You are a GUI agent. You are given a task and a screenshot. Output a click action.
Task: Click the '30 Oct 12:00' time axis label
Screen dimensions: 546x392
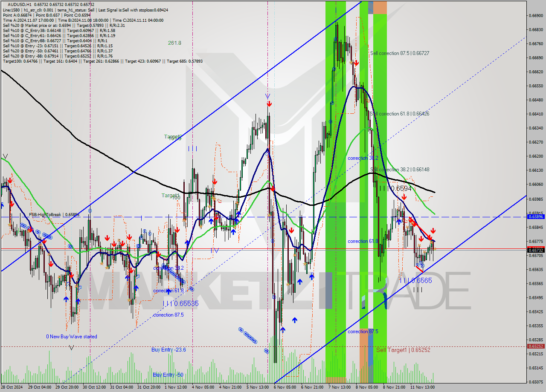click(x=94, y=387)
